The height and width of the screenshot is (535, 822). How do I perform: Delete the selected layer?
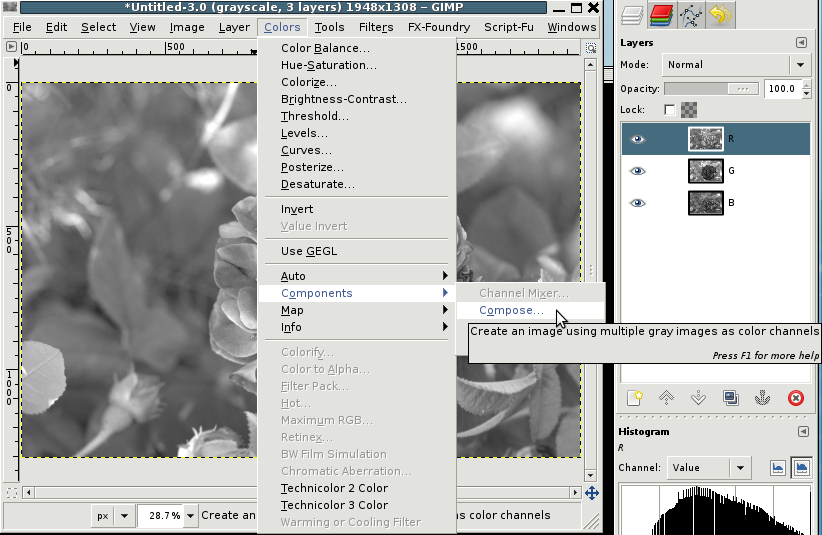tap(795, 398)
